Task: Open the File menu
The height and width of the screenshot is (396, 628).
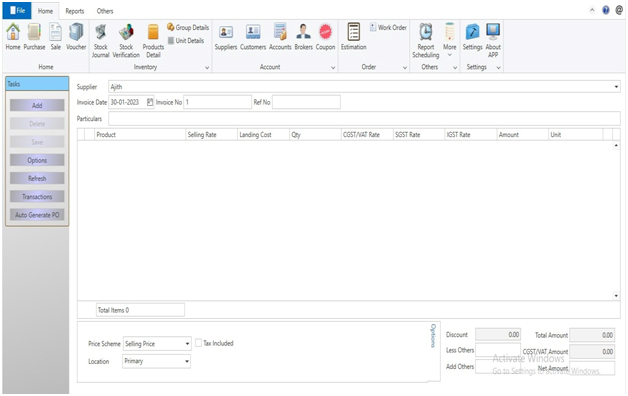Action: click(17, 10)
